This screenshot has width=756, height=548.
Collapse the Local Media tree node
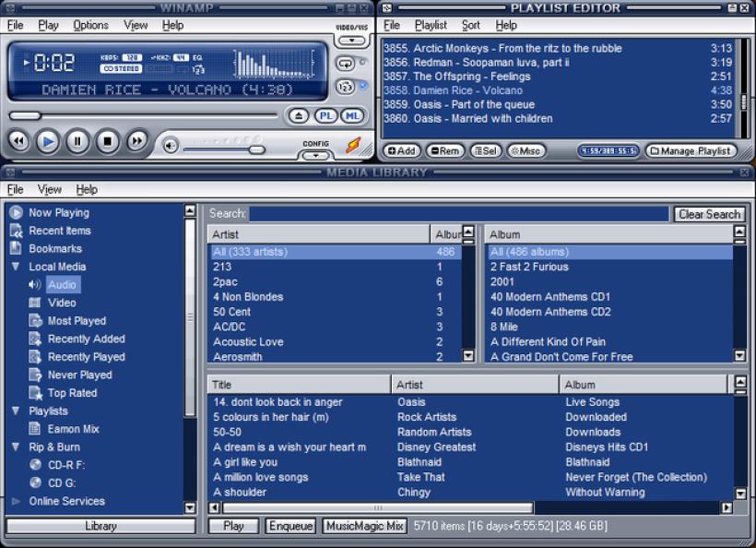(x=16, y=267)
